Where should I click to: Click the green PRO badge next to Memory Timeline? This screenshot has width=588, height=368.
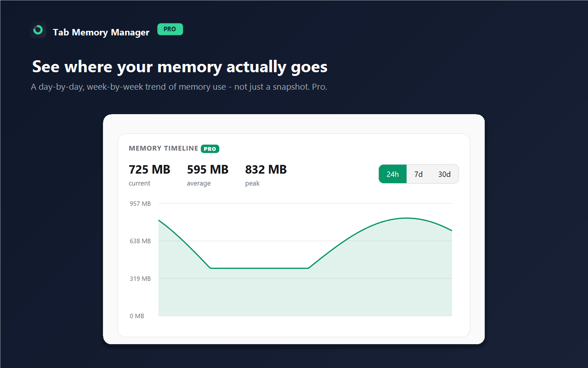tap(210, 149)
